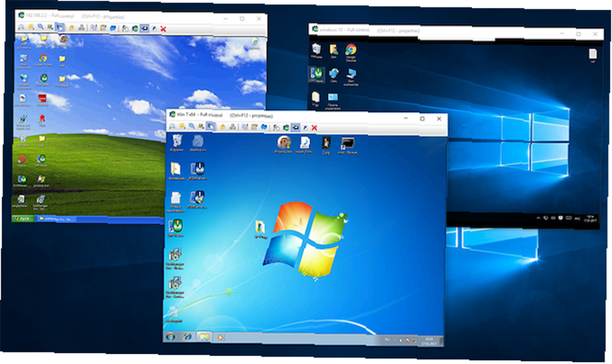This screenshot has height=364, width=612.
Task: Click the blue chat bubble icon in the 192.168.2.2 toolbar
Action: click(113, 28)
